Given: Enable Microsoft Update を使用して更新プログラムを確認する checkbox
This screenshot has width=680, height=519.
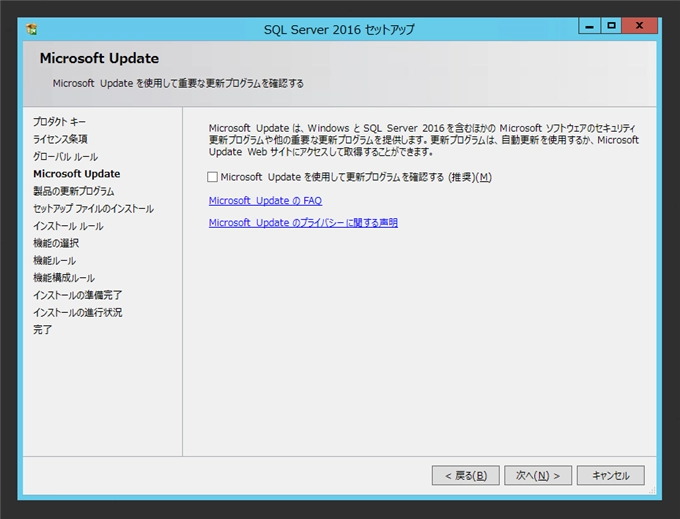Looking at the screenshot, I should [x=212, y=177].
